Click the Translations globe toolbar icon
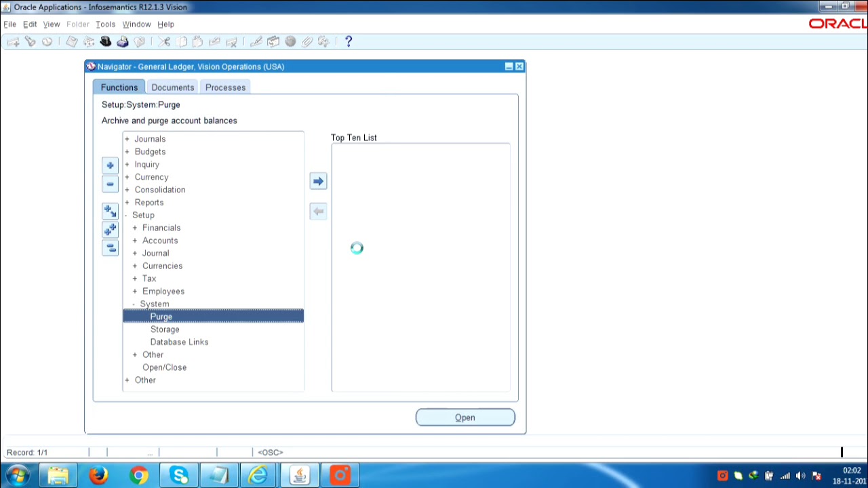The width and height of the screenshot is (868, 488). (290, 42)
